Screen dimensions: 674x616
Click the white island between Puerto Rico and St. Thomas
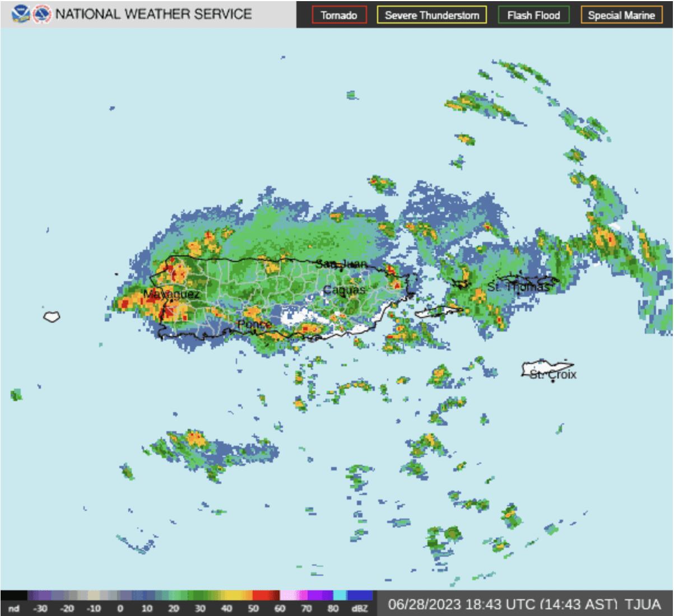point(438,311)
